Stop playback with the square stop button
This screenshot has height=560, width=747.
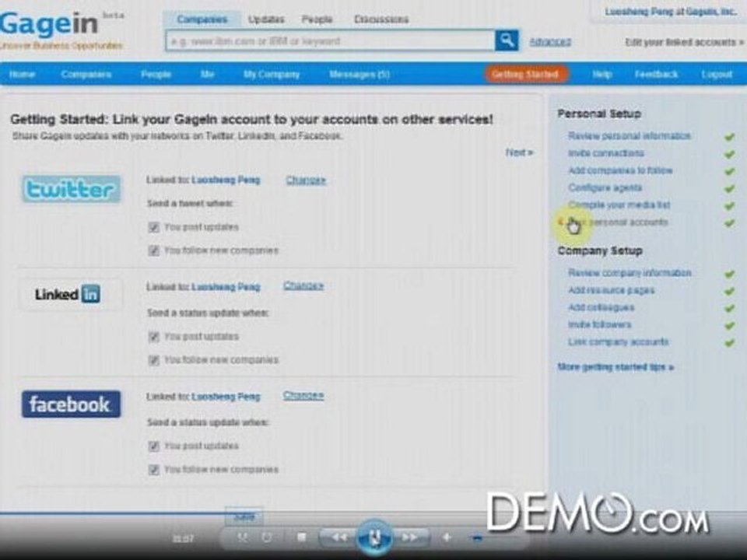point(301,537)
